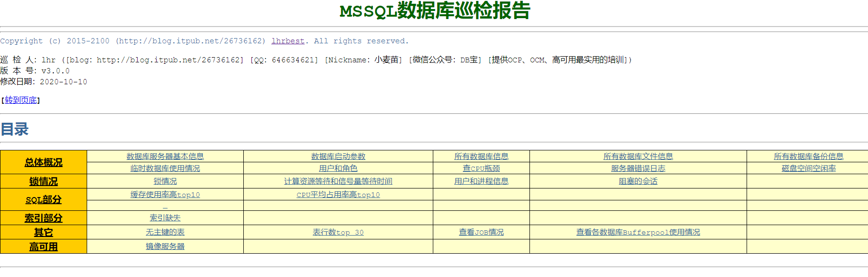
Task: Go to 计算资源等待和信号量等待时间 section
Action: [x=338, y=181]
